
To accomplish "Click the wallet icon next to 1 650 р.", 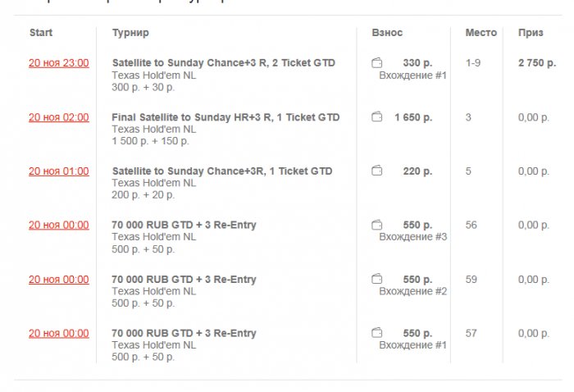I will click(377, 117).
